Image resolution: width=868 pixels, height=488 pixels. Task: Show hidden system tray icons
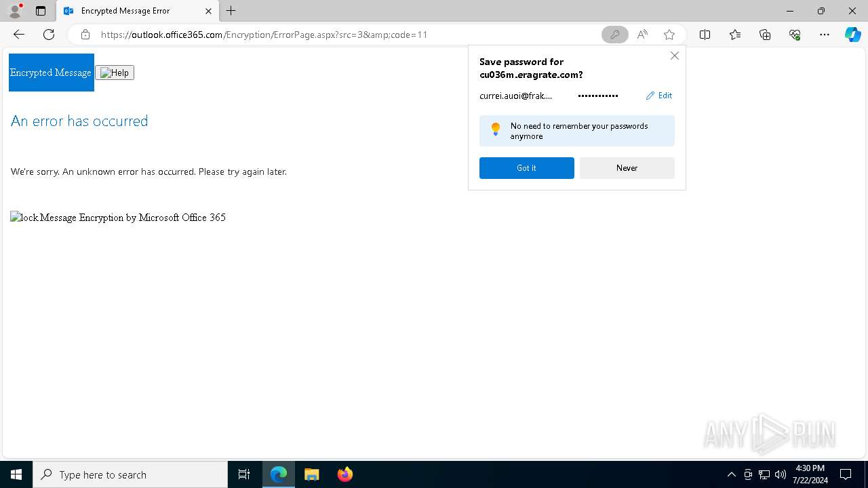tap(731, 474)
